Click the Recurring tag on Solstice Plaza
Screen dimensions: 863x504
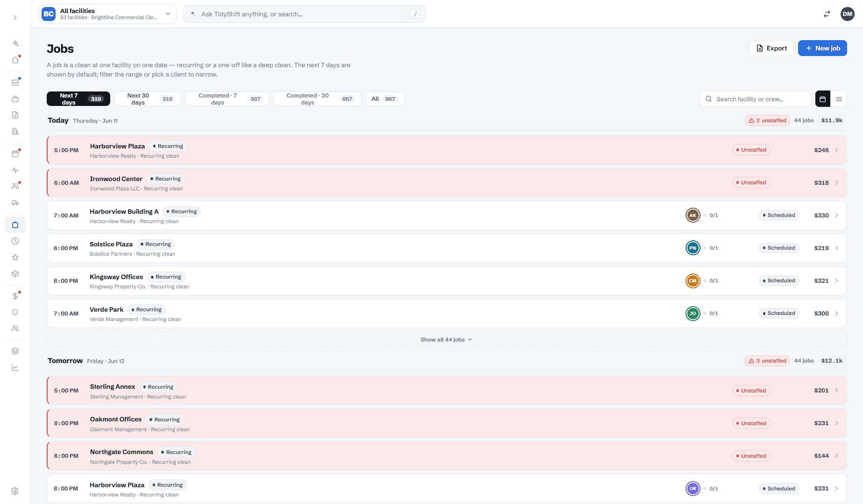point(156,244)
